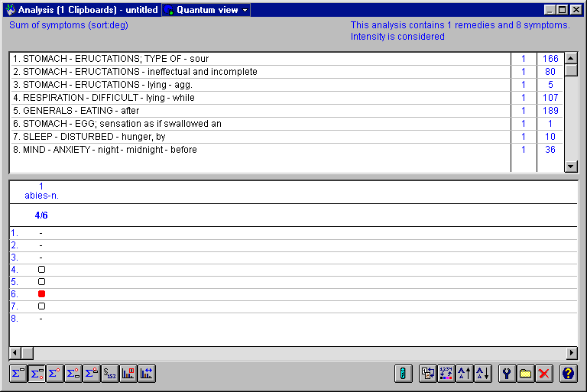587x392 pixels.
Task: Open the bar chart view icon
Action: pyautogui.click(x=128, y=374)
